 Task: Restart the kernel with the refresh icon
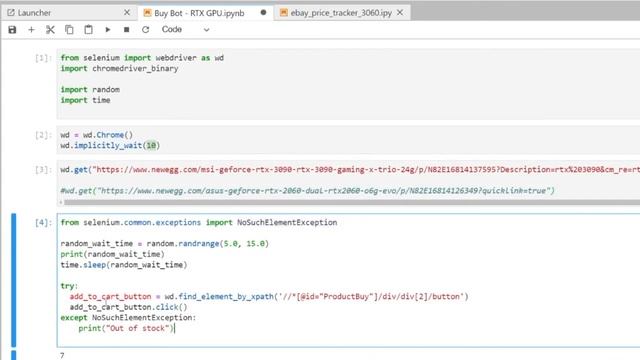point(145,29)
